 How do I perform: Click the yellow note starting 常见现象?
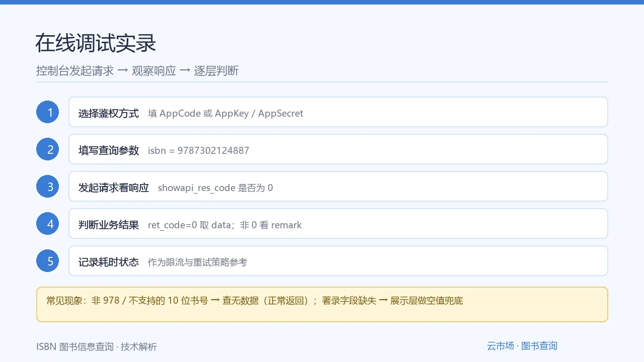coord(322,304)
